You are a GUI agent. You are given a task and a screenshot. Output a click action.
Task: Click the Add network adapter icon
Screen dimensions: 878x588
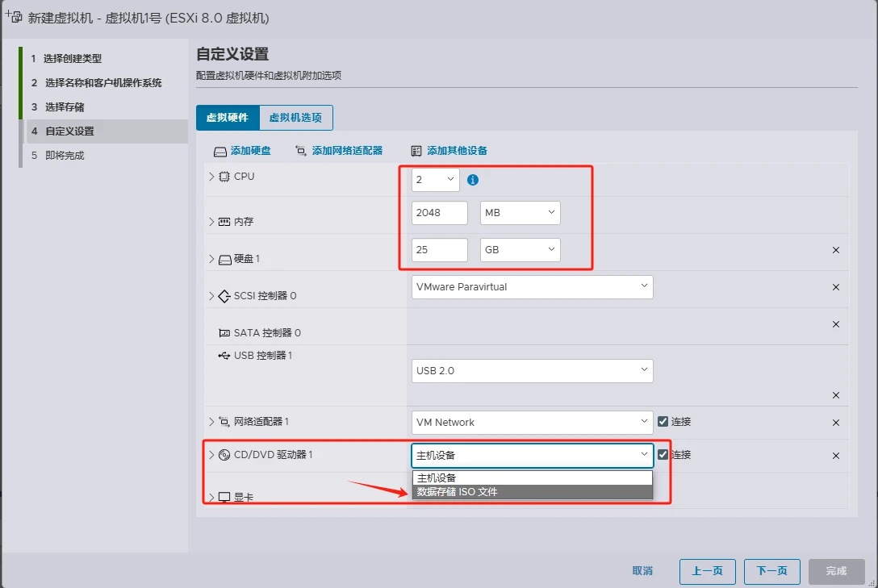[301, 151]
